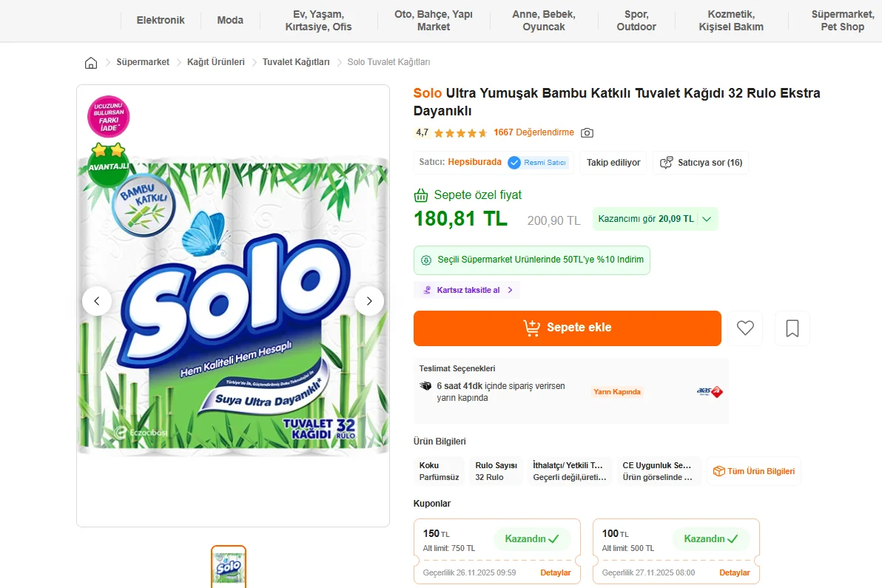Viewport: 882px width, 588px height.
Task: Save product using the bookmark icon
Action: [x=792, y=328]
